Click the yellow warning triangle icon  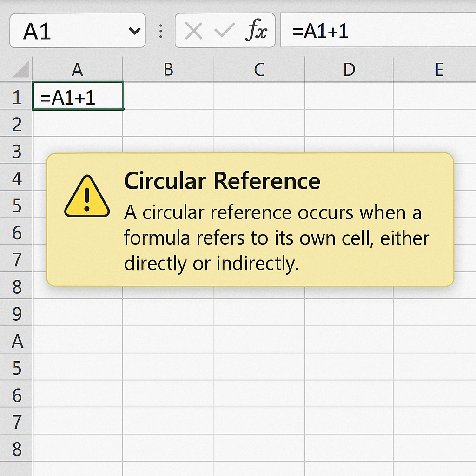(87, 197)
